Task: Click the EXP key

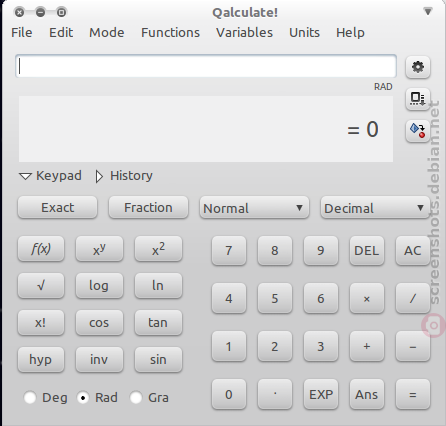Action: click(321, 395)
